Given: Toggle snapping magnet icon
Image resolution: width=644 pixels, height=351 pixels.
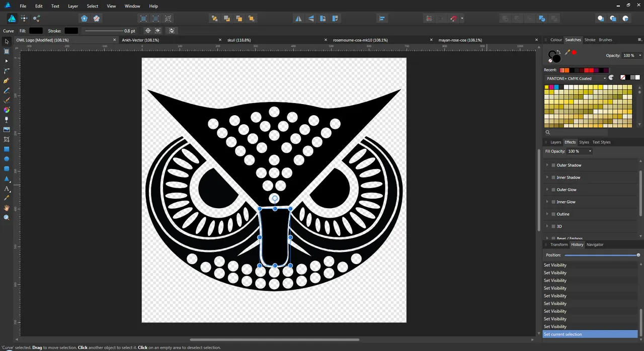Looking at the screenshot, I should tap(453, 18).
